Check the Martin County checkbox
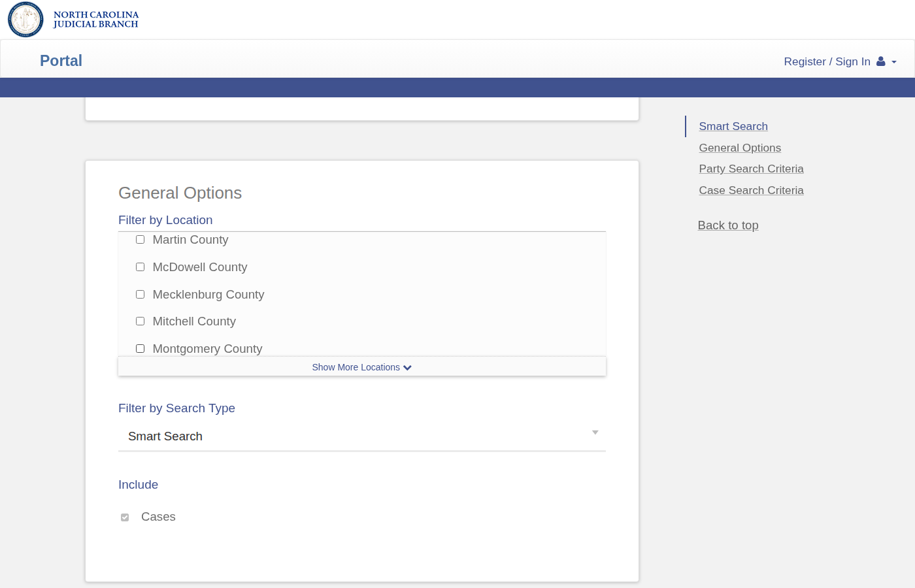Image resolution: width=915 pixels, height=588 pixels. point(140,240)
